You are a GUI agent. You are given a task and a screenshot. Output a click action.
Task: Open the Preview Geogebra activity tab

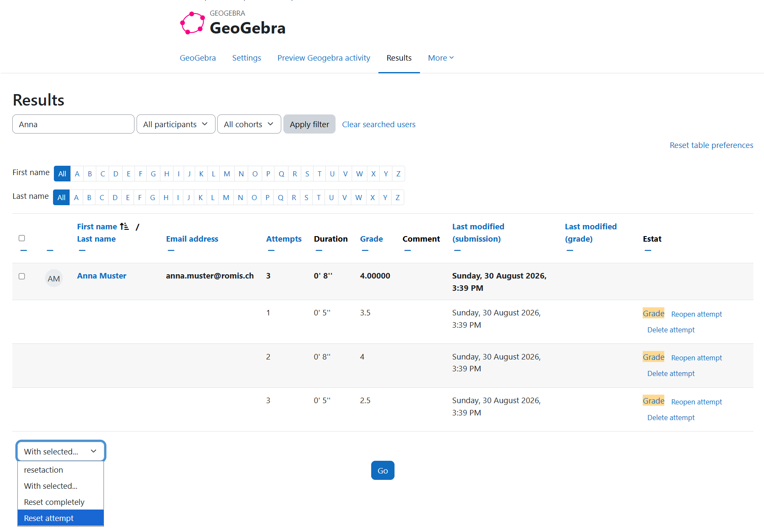pos(324,58)
